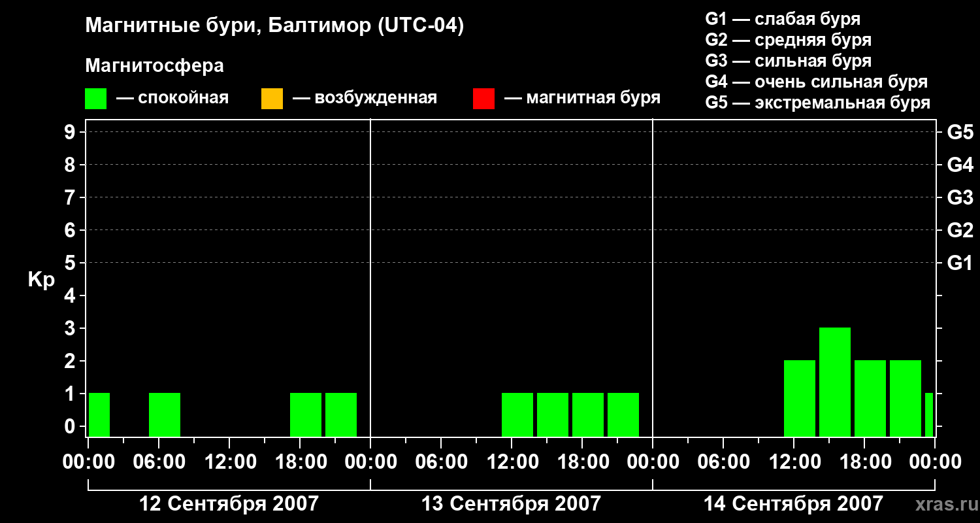Click the G4 tick label beside the chart
Image resolution: width=980 pixels, height=523 pixels.
pyautogui.click(x=960, y=165)
